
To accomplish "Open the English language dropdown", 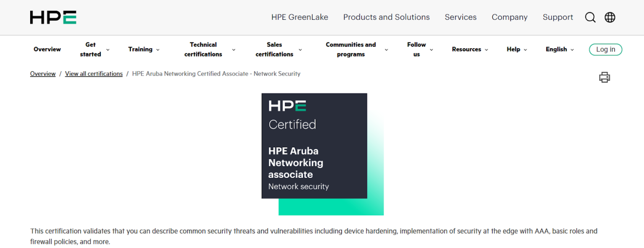I will [x=560, y=50].
